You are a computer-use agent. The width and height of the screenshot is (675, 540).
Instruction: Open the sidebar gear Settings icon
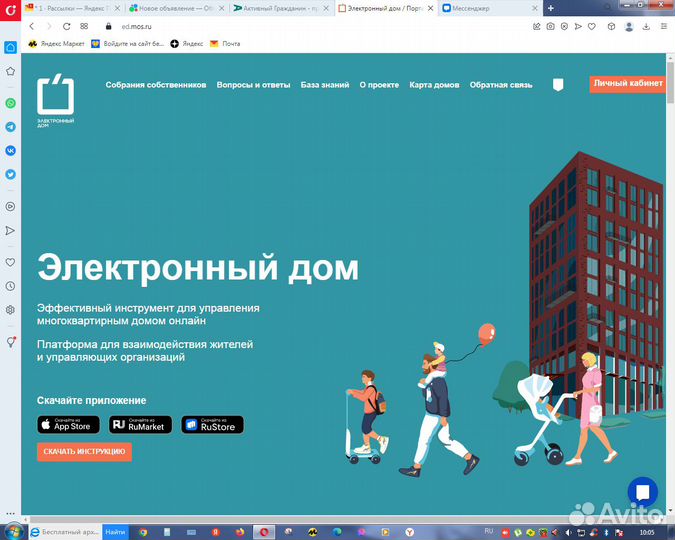10,310
